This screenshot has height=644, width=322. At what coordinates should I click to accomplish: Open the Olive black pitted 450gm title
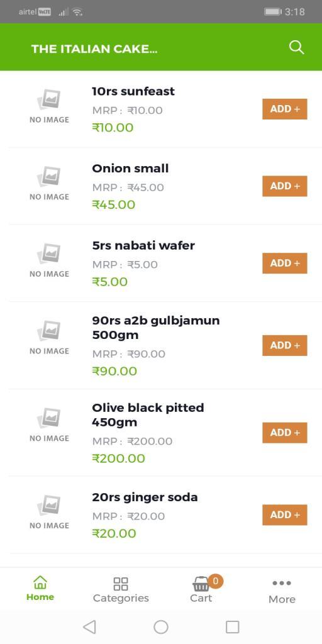(148, 415)
